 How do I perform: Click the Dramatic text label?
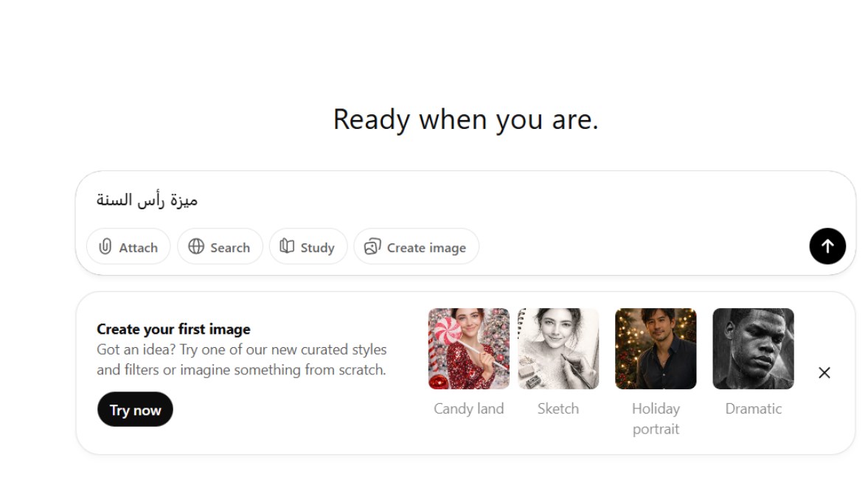tap(752, 408)
